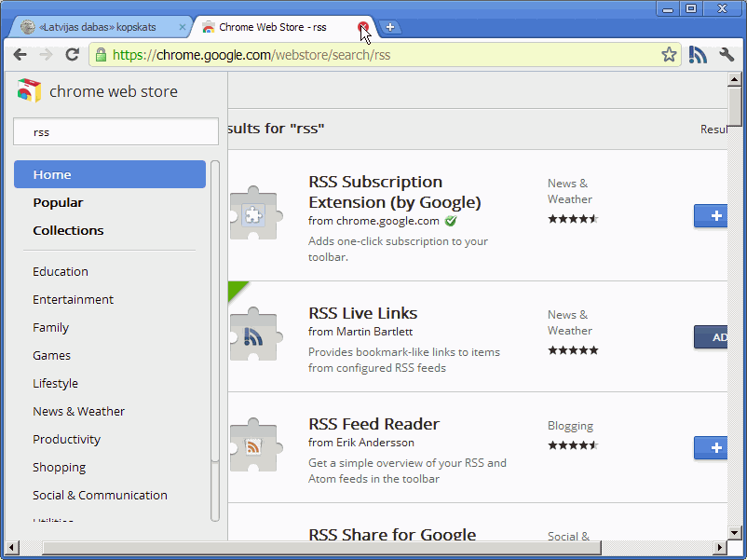747x560 pixels.
Task: Browse the Entertainment category
Action: click(x=73, y=299)
